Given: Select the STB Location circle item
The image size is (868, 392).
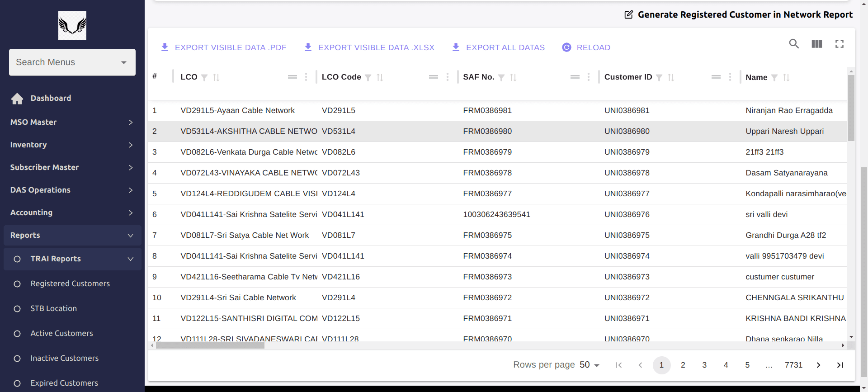Looking at the screenshot, I should click(x=17, y=309).
